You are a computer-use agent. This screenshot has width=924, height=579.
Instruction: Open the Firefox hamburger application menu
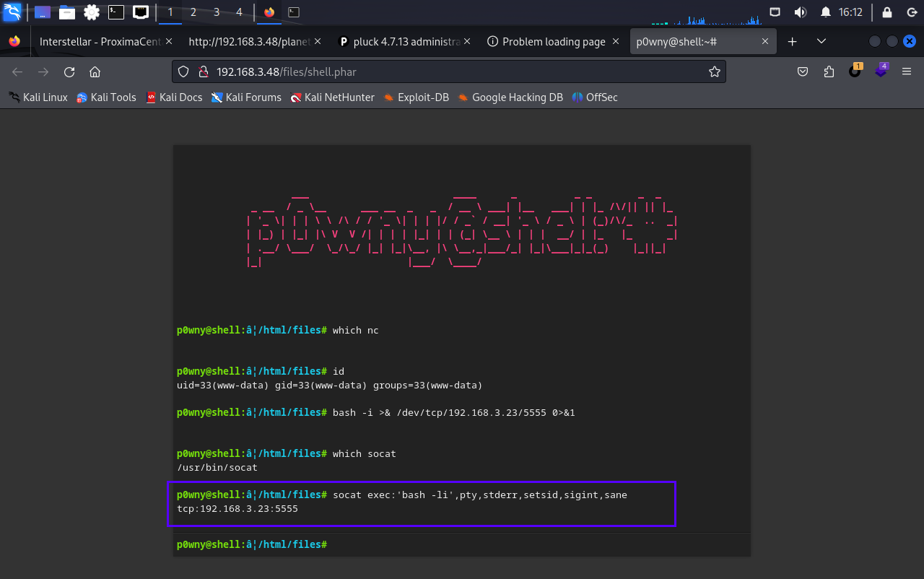907,71
